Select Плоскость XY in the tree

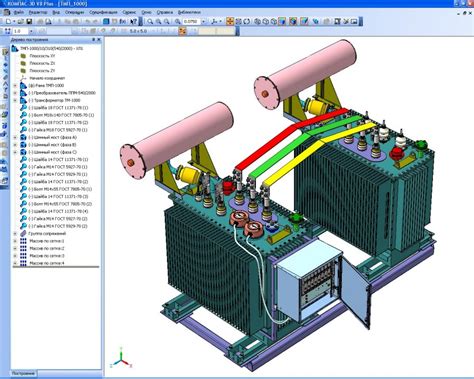[42, 56]
